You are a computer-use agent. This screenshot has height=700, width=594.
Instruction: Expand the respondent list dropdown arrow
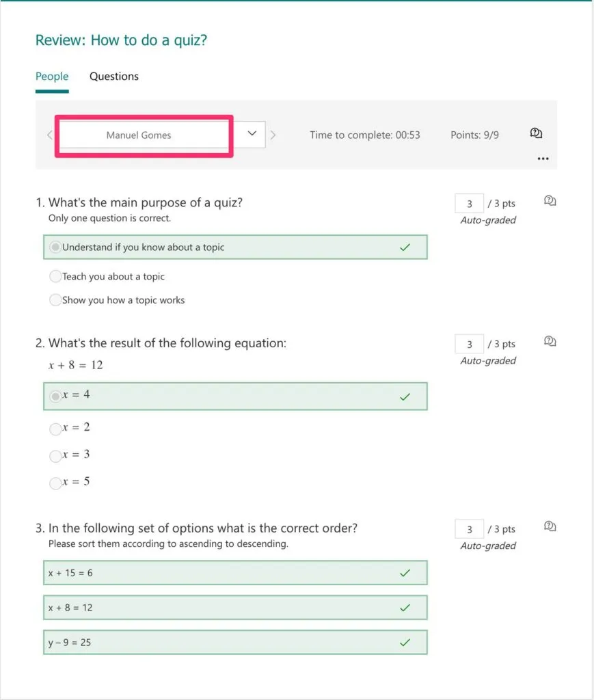point(252,134)
